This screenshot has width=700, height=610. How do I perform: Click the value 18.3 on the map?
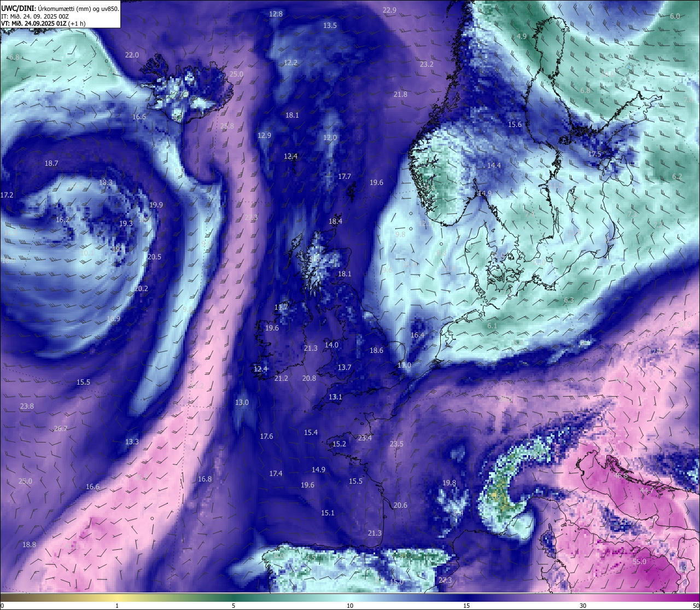pos(106,182)
